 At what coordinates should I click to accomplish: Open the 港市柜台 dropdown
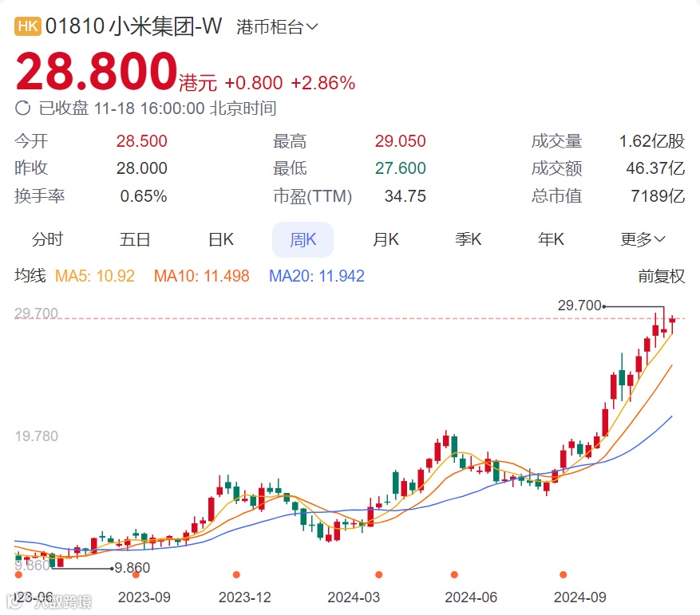277,27
